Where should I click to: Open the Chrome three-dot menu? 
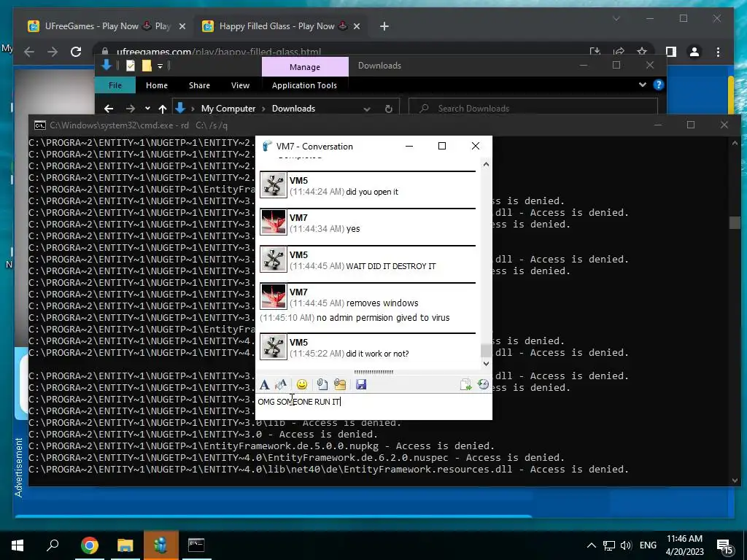718,52
